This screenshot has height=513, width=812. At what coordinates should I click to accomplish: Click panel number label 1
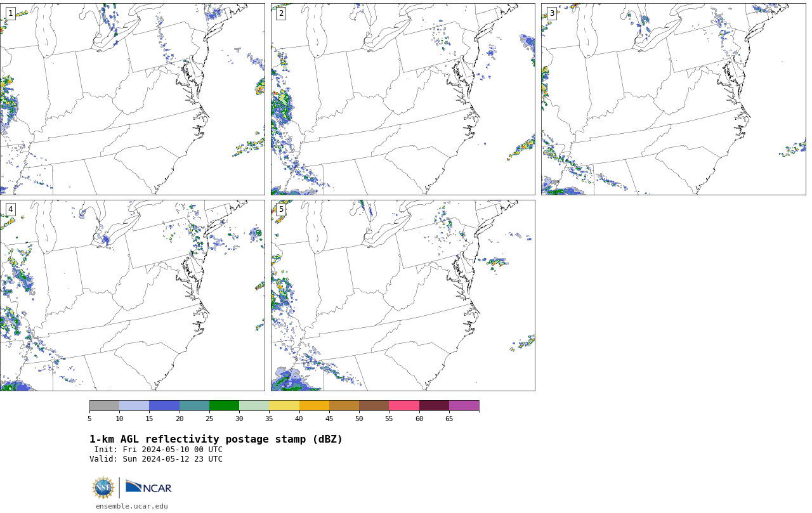click(x=10, y=13)
